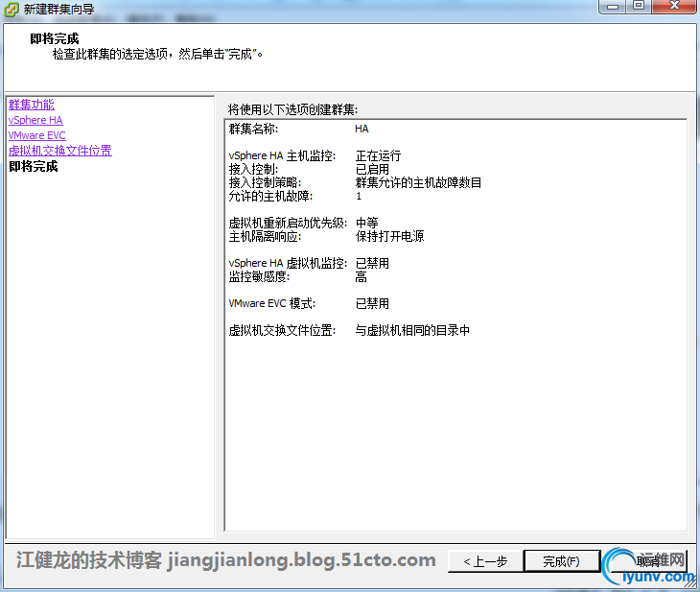Click the 允许的主机故障 label
Screen dimensions: 700x592
[270, 196]
